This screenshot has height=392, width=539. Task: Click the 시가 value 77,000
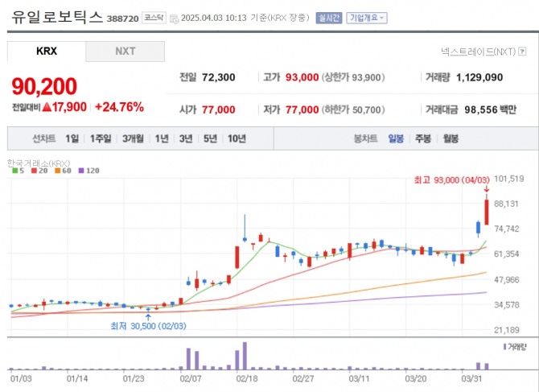pyautogui.click(x=218, y=109)
